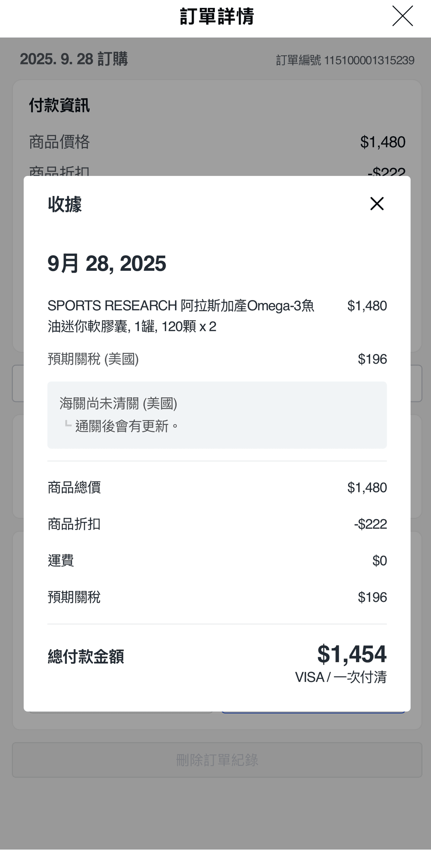Screen dimensions: 431x868
Task: Close the 訂單詳情 order details page
Action: pos(402,16)
